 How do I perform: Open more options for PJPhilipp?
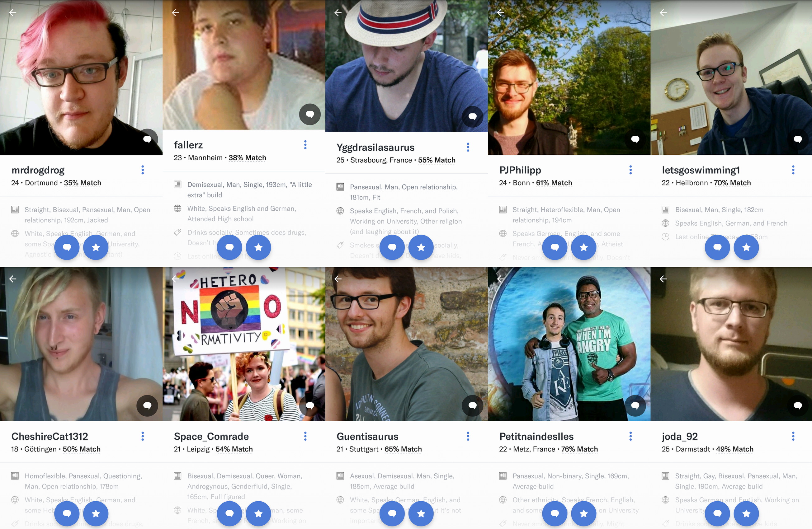630,170
